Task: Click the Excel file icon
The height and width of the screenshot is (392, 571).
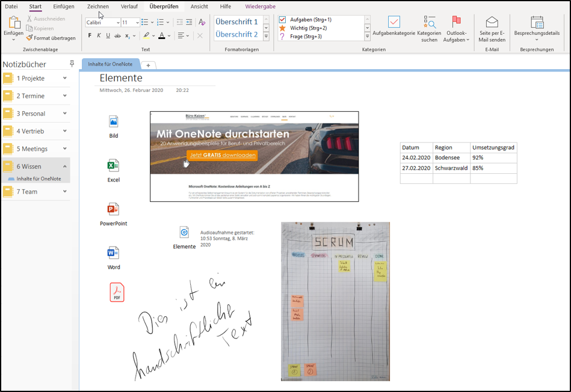Action: point(113,165)
